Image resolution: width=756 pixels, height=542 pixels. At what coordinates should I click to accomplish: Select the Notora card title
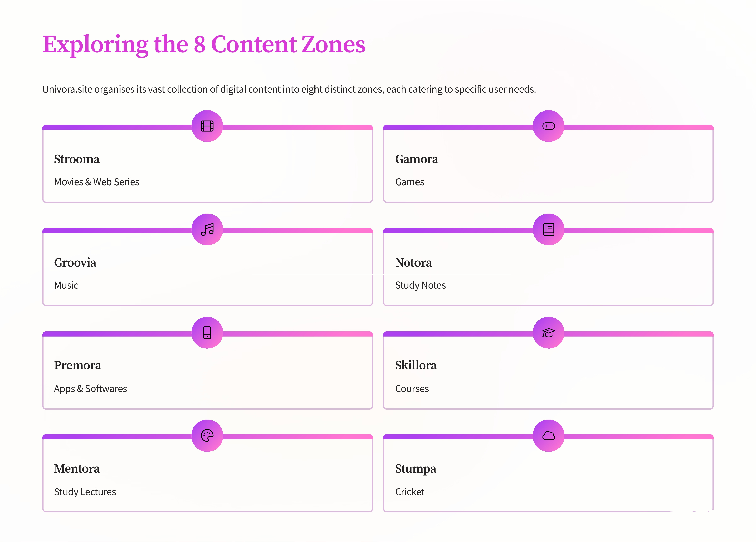(x=413, y=263)
